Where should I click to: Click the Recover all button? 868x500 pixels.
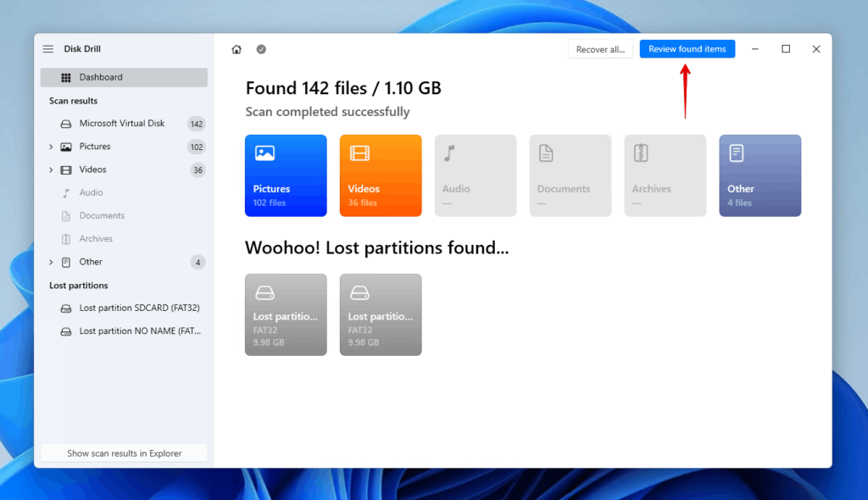[600, 48]
